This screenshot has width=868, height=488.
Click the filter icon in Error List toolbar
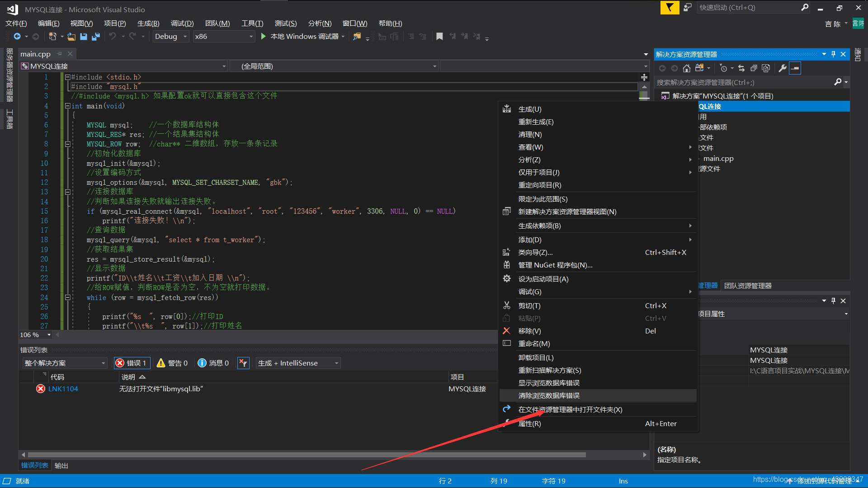click(243, 363)
